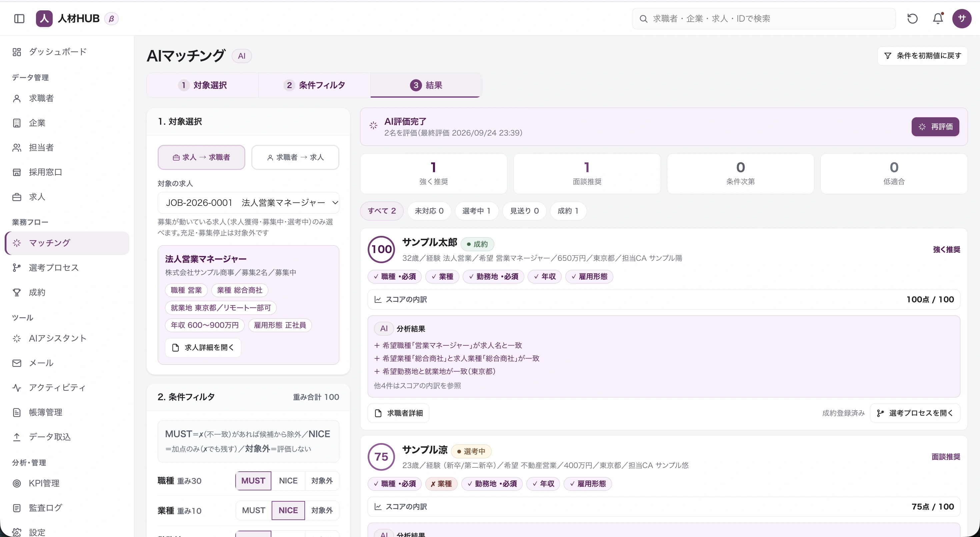Click the 100 score circle for サンプル太郎

point(382,250)
